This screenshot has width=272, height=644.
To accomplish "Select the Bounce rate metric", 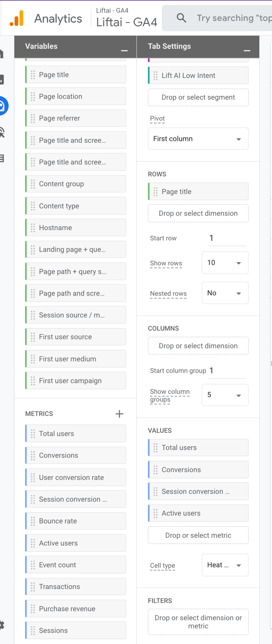I will 76,521.
